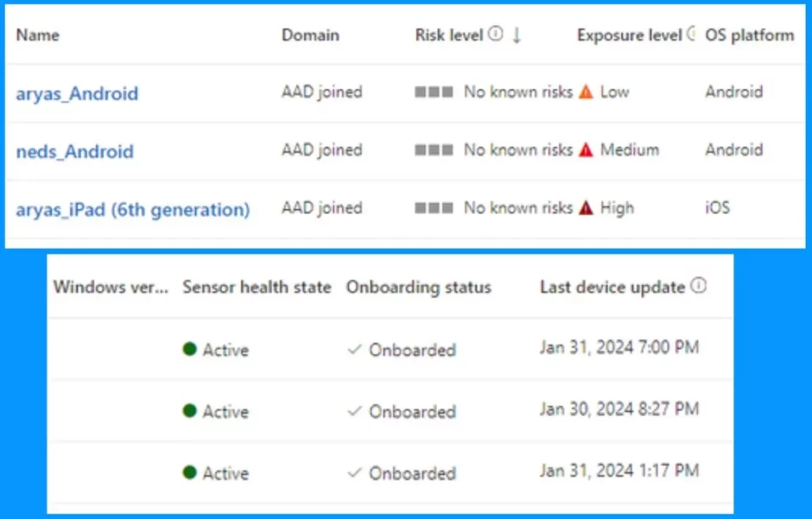812x519 pixels.
Task: Click the Low exposure warning triangle icon
Action: [586, 92]
